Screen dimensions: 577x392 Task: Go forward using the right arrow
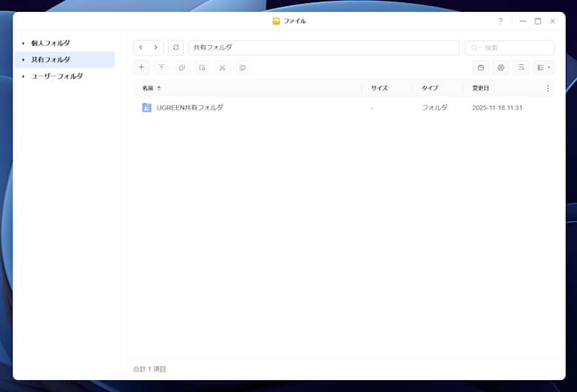click(x=155, y=47)
